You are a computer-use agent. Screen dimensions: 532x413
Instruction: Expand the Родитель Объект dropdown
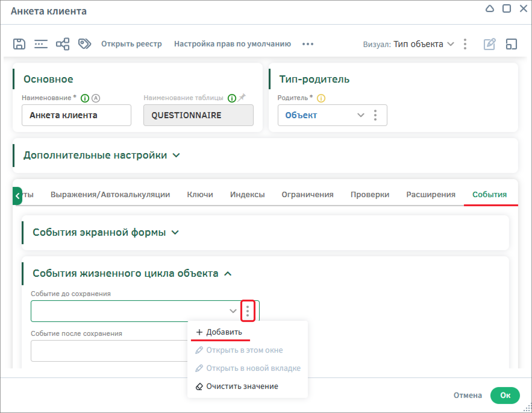pyautogui.click(x=361, y=115)
